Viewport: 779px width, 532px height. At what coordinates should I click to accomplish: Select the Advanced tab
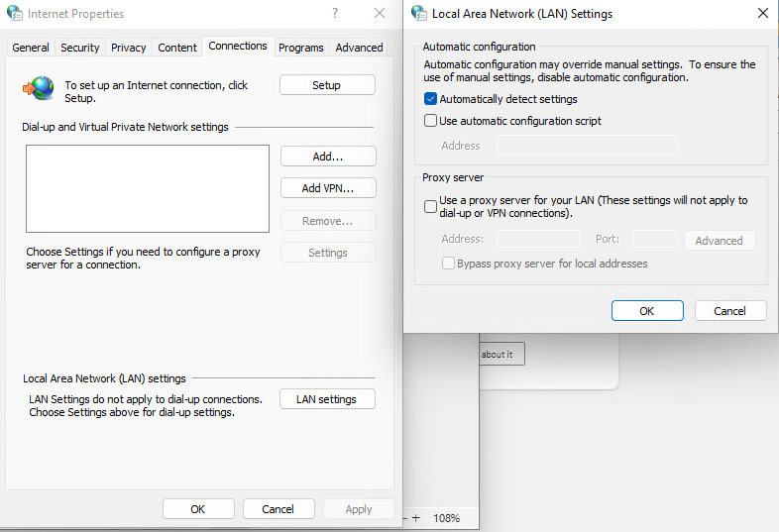[x=359, y=48]
